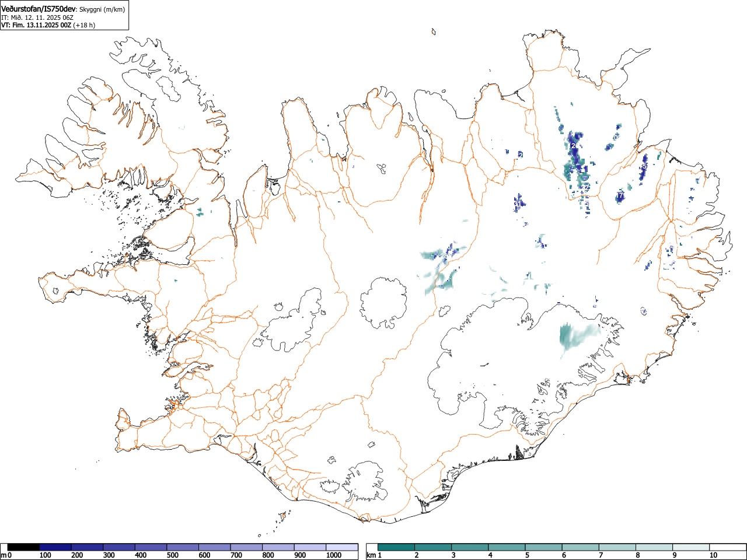Viewport: 747px width, 560px height.
Task: Click the 200–300 m legend swatch
Action: [x=87, y=547]
